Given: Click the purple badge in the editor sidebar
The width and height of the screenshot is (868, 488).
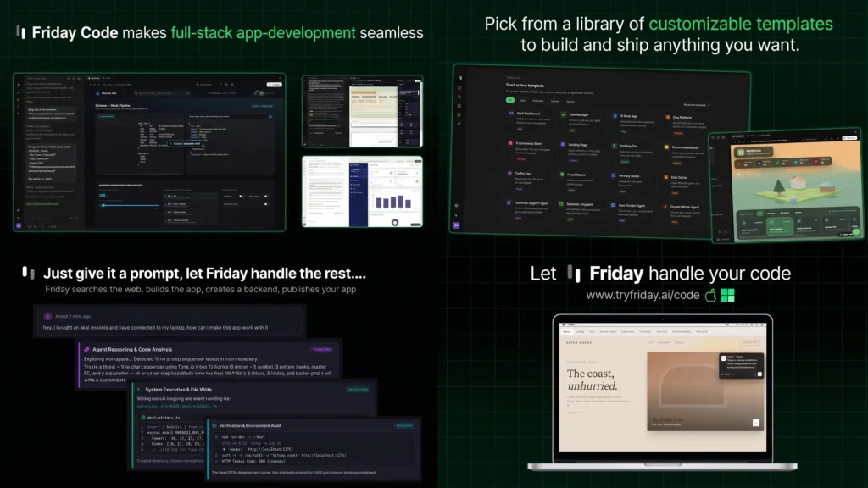Looking at the screenshot, I should click(x=19, y=225).
